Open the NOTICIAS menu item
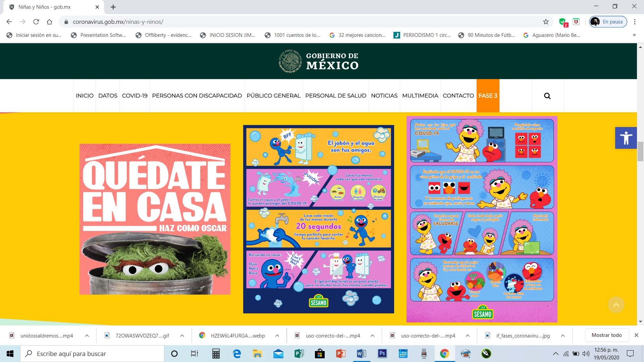The height and width of the screenshot is (362, 644). [x=384, y=96]
